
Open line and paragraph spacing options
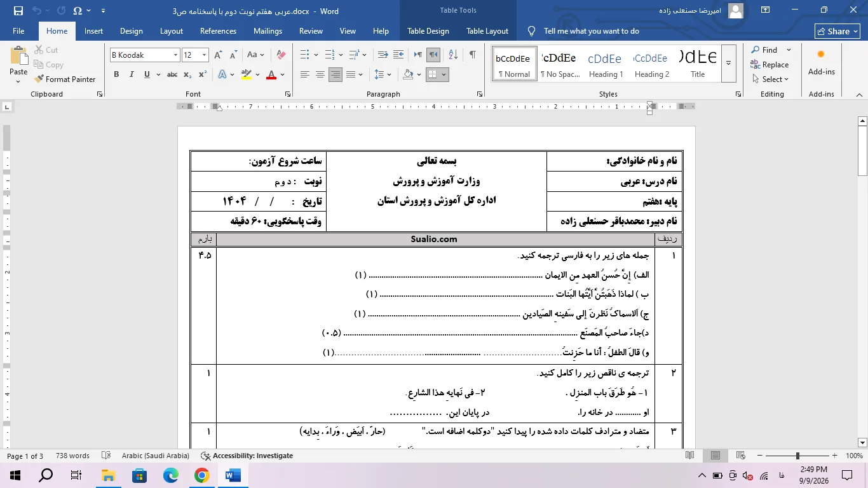pyautogui.click(x=383, y=74)
